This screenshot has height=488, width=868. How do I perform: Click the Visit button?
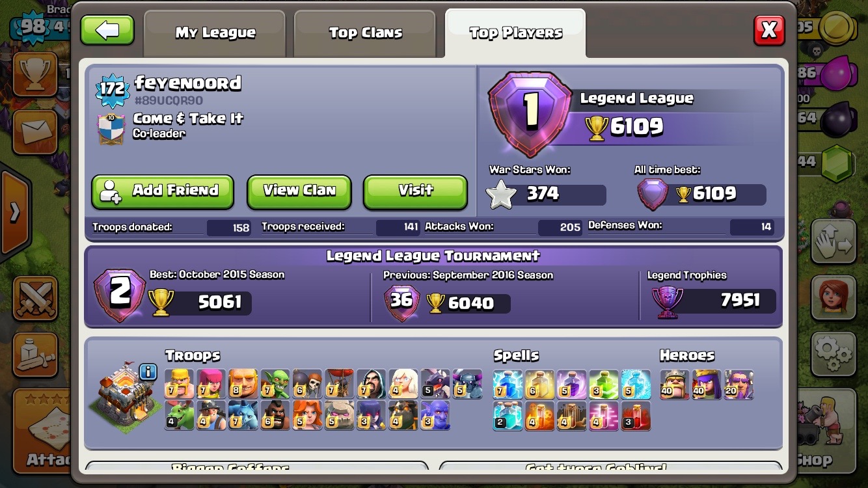[415, 191]
